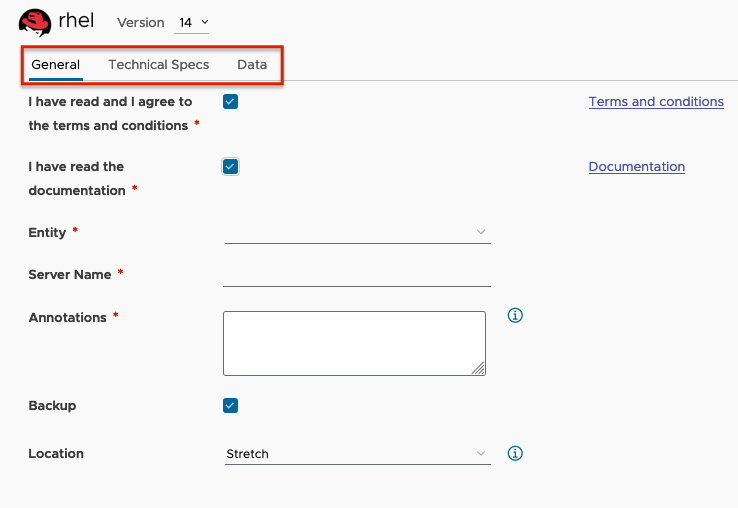Uncheck the terms and conditions agreement checkbox

(231, 101)
